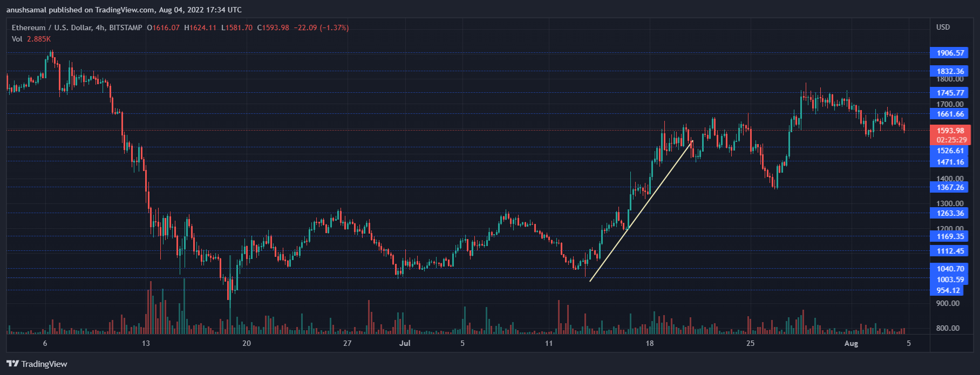Select the 1112.45 price level label
The height and width of the screenshot is (375, 980).
click(x=950, y=251)
